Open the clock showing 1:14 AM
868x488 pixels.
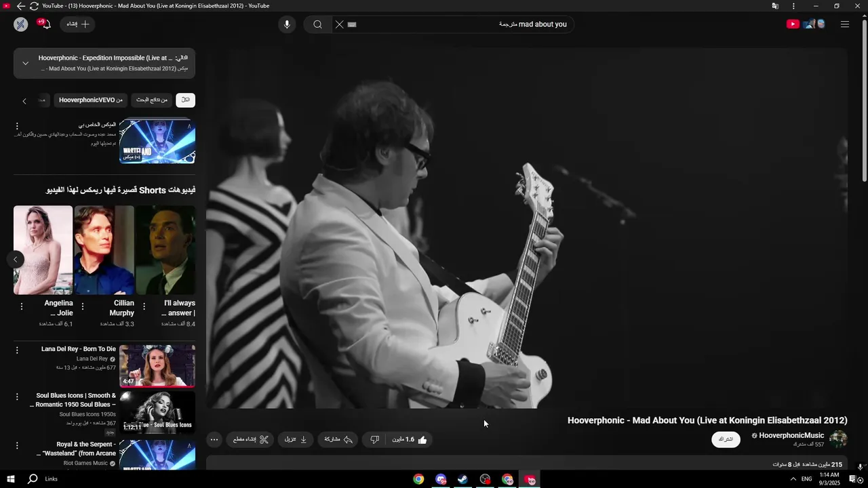(x=829, y=479)
